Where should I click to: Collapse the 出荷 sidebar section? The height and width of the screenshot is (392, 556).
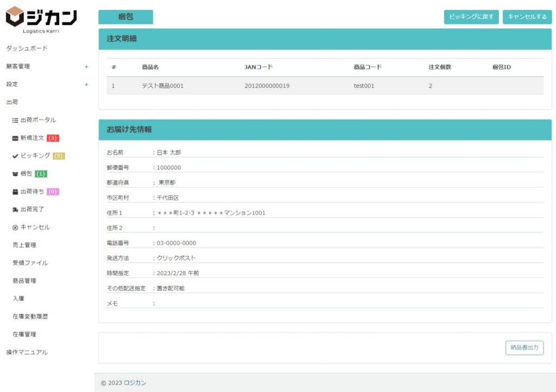(x=12, y=102)
